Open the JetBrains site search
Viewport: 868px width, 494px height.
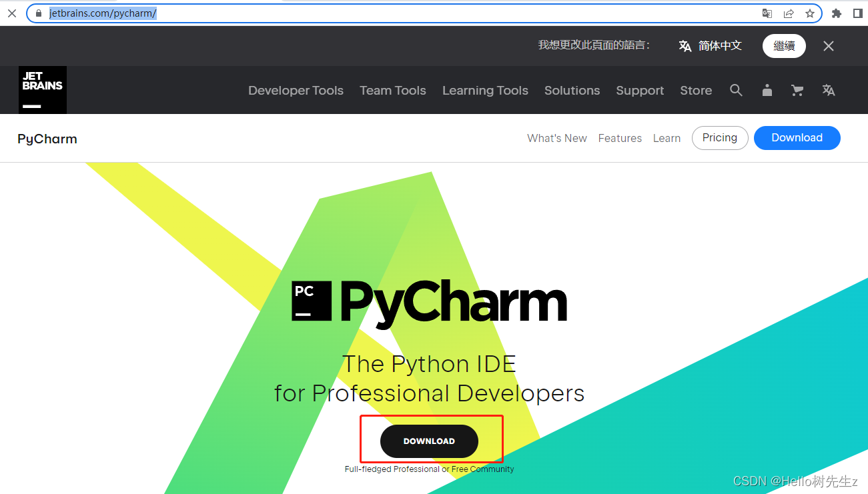(x=736, y=90)
